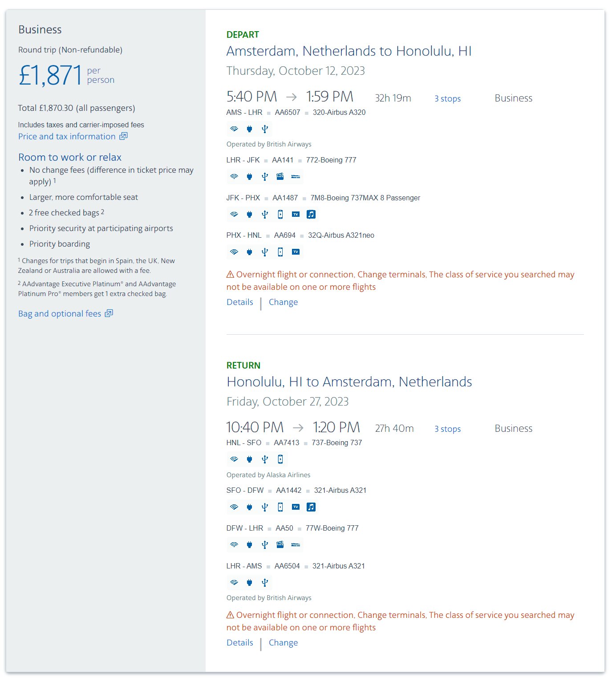616x682 pixels.
Task: Click the Wi-Fi icon for AMS - LHR flight
Action: point(234,129)
